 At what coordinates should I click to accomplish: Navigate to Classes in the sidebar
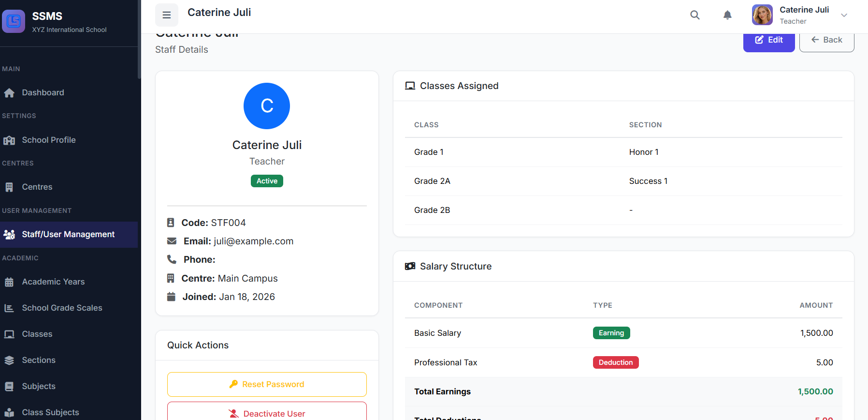[37, 334]
